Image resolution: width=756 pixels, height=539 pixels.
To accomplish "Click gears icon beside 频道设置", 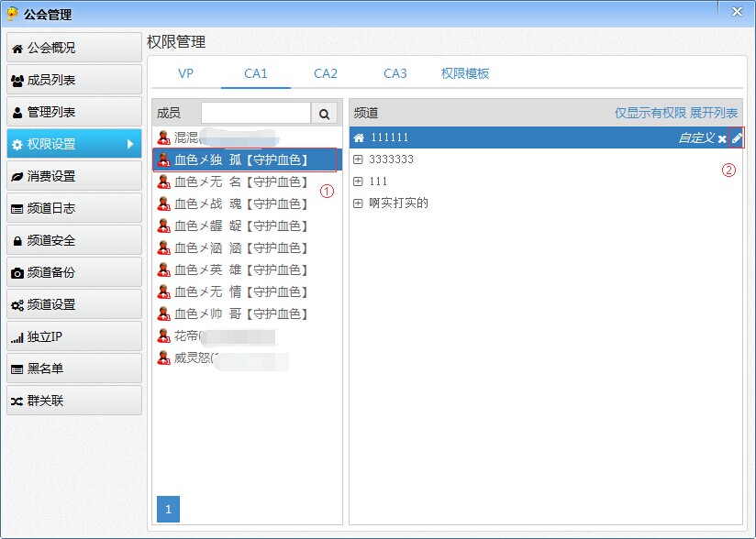I will (17, 305).
